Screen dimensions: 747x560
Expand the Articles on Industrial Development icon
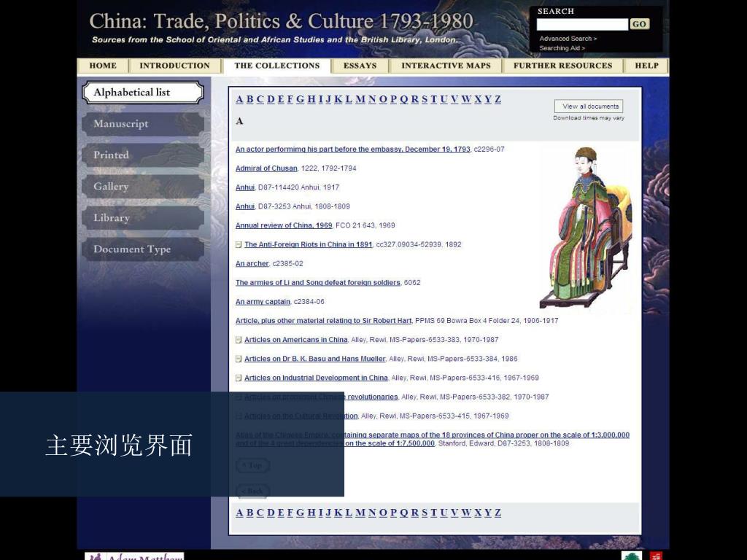click(239, 378)
